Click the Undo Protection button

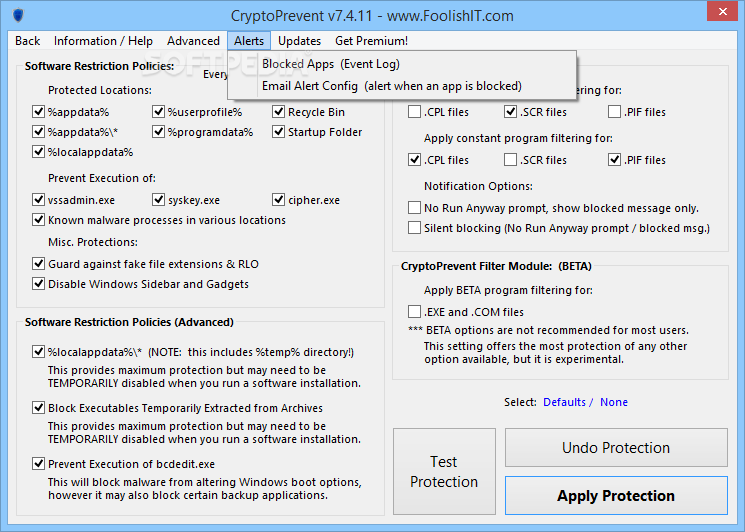(x=616, y=447)
